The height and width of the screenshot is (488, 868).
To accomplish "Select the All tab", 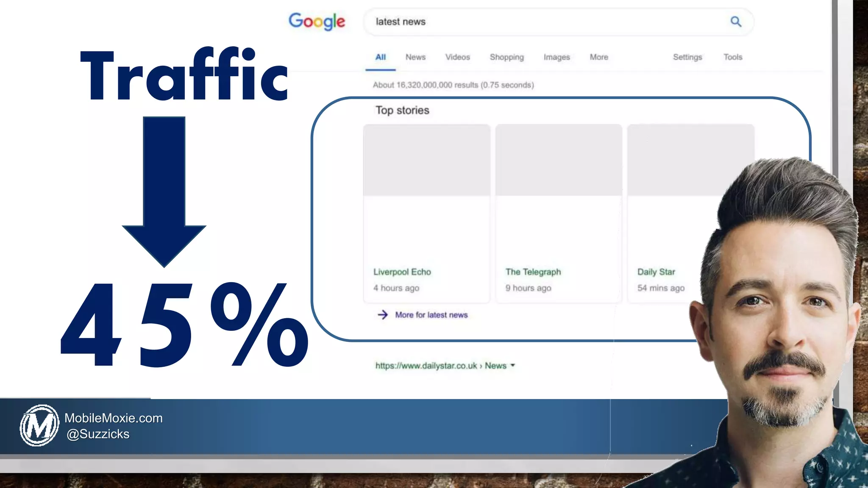I will [x=380, y=57].
